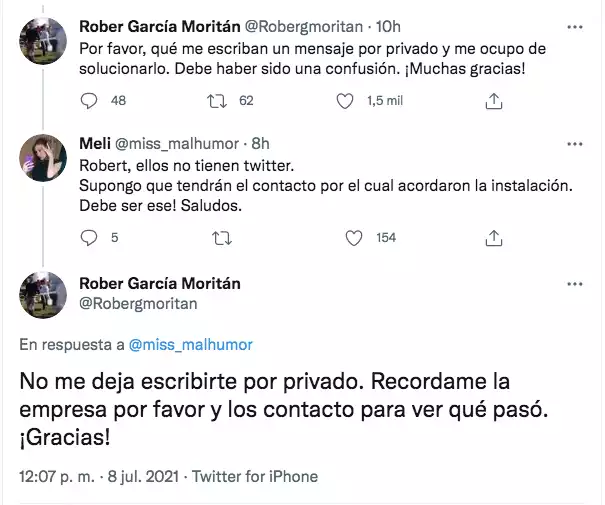The image size is (605, 505).
Task: Share Rober García Moritán's first tweet
Action: (x=493, y=101)
